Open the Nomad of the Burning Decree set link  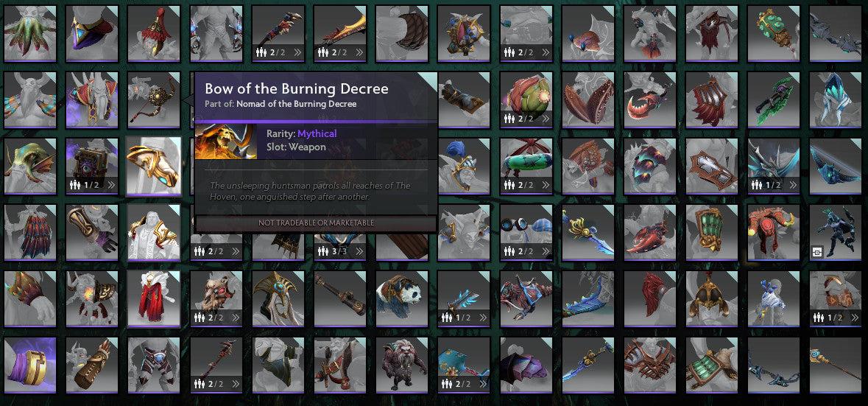point(296,104)
